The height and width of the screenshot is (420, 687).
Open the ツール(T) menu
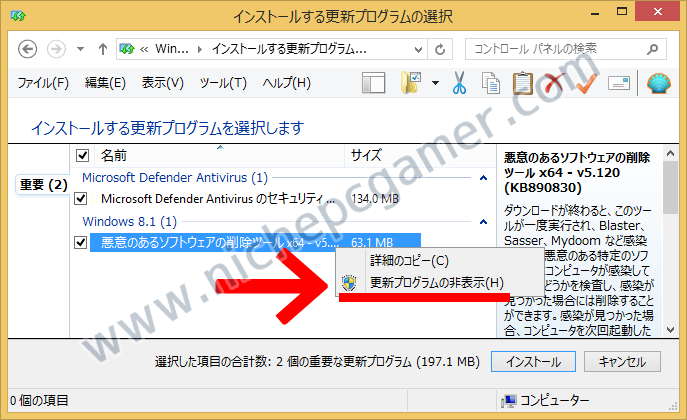(223, 83)
